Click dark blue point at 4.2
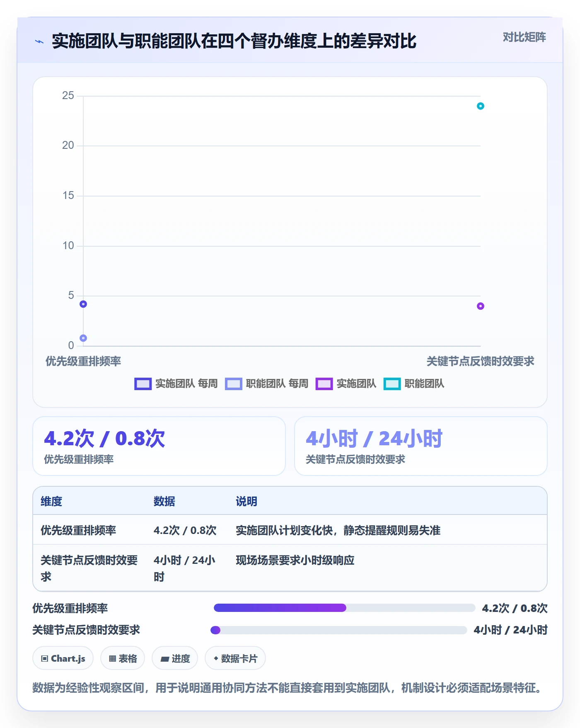This screenshot has width=580, height=728. [x=83, y=304]
